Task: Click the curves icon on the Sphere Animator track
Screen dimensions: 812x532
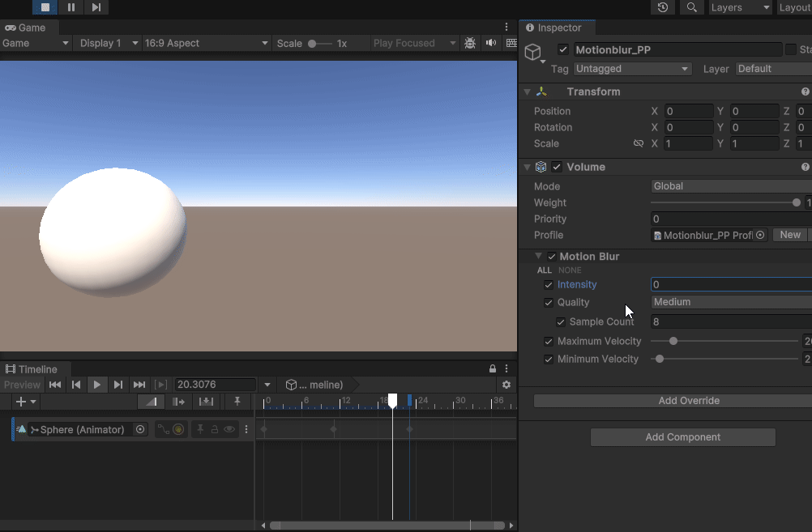Action: 162,429
